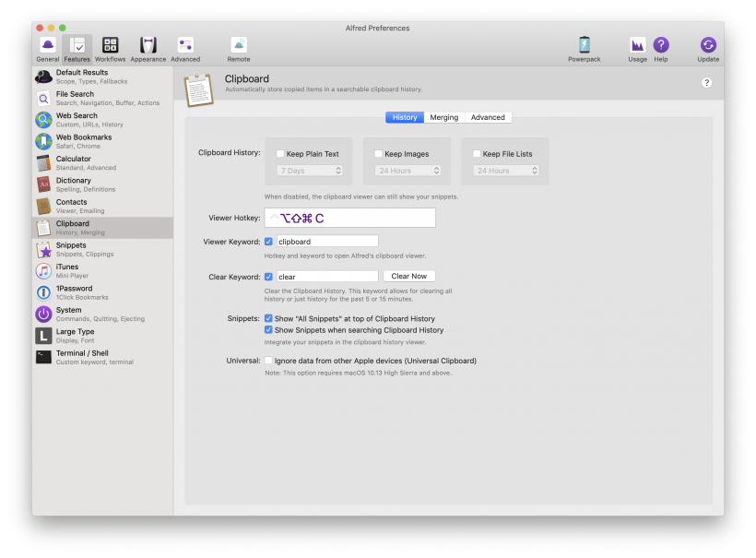Screen dimensions: 756x558
Task: Expand the Keep Images 24 Hours dropdown
Action: coord(408,171)
